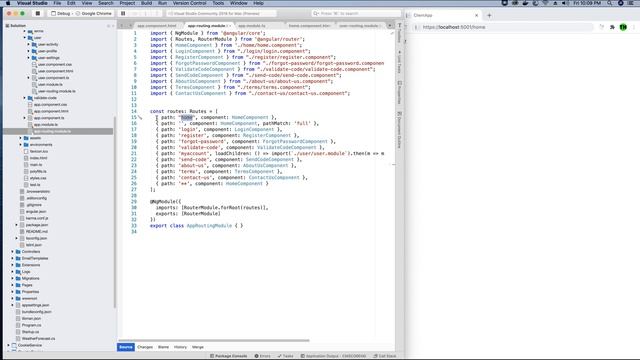Screen dimensions: 640x360
Task: Expand the user-activity folder
Action: [x=29, y=44]
